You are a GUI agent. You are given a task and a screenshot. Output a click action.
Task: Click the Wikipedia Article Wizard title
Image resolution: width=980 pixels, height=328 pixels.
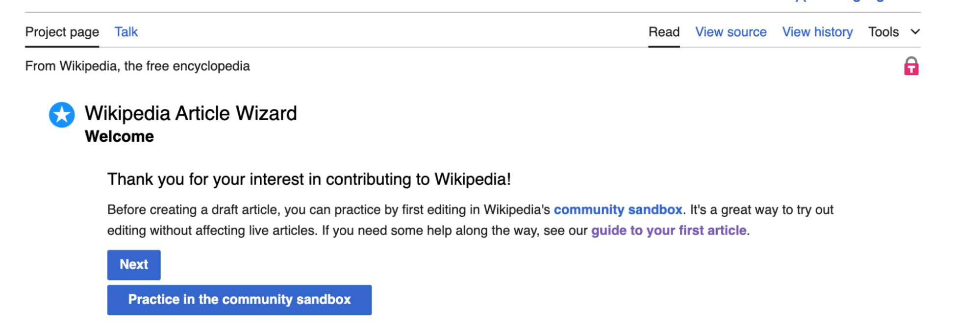(191, 113)
